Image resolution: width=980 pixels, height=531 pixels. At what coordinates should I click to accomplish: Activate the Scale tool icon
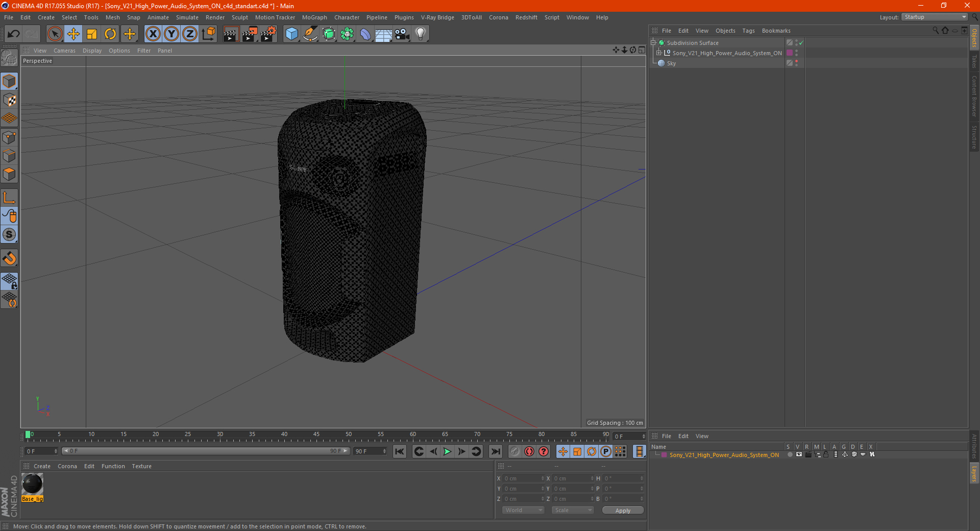92,34
